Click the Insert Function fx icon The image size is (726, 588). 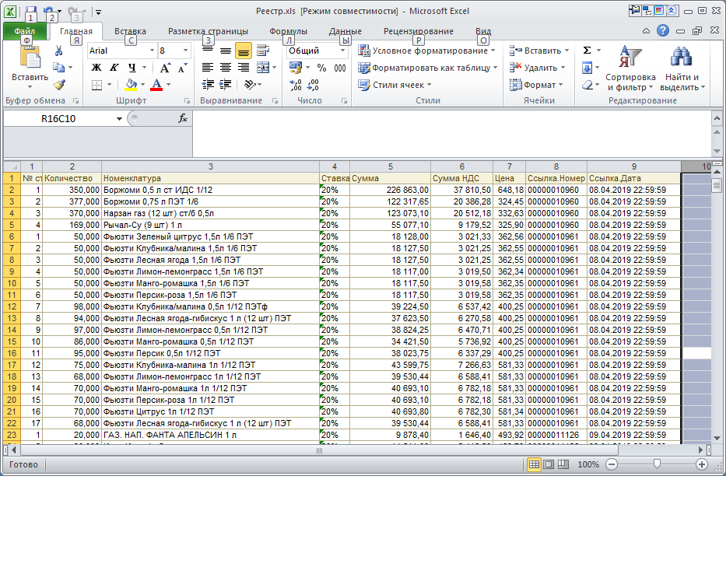pyautogui.click(x=183, y=118)
